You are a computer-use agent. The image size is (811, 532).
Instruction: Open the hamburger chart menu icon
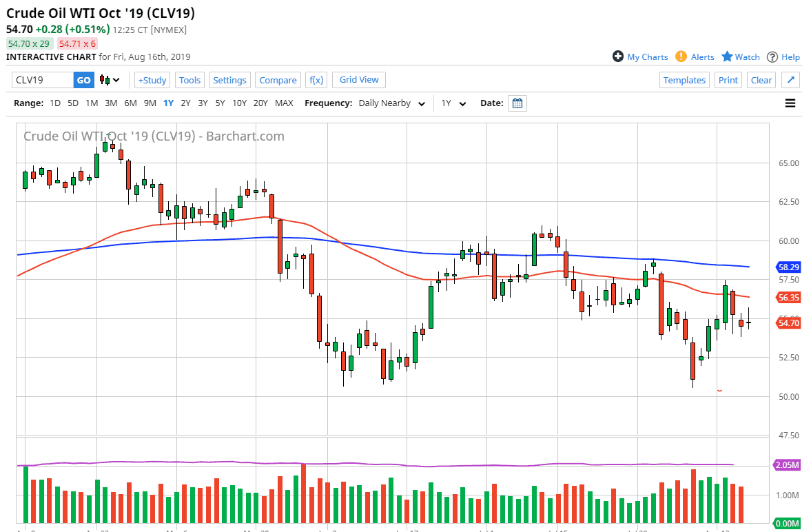pyautogui.click(x=789, y=103)
